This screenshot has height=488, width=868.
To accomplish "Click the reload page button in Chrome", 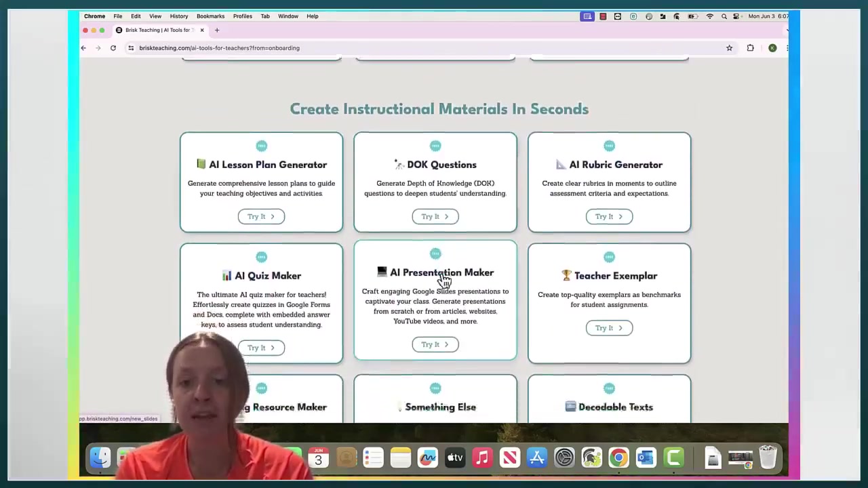I will (x=113, y=47).
